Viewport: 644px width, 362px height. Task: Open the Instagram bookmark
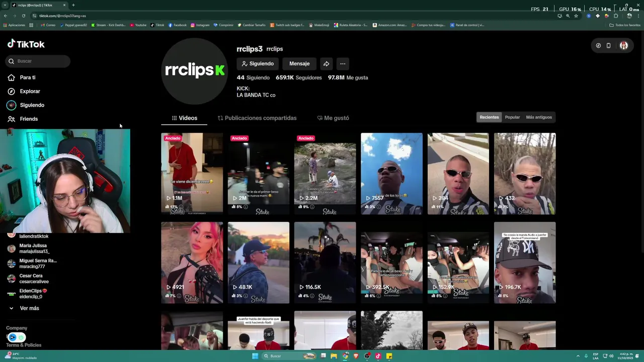[200, 25]
